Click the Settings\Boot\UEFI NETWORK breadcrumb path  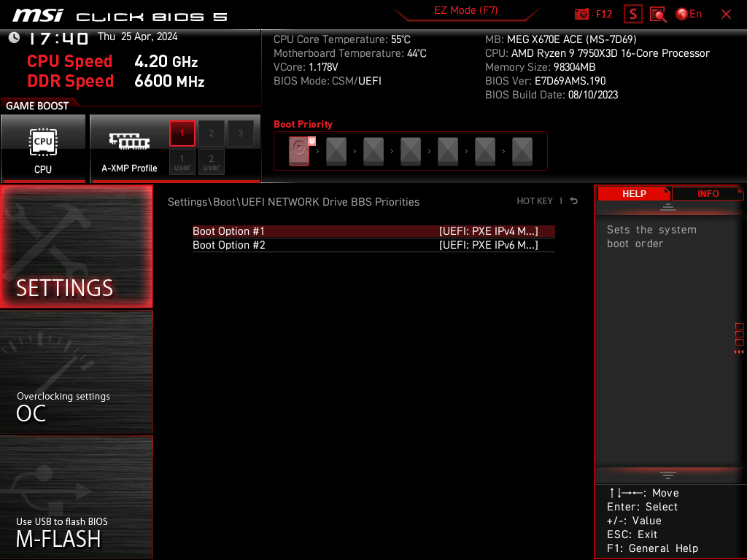tap(293, 202)
